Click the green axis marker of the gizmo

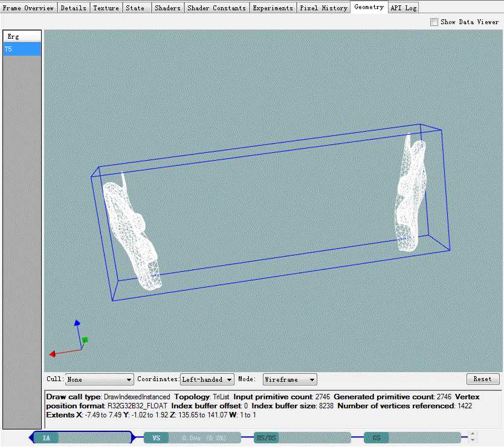85,340
